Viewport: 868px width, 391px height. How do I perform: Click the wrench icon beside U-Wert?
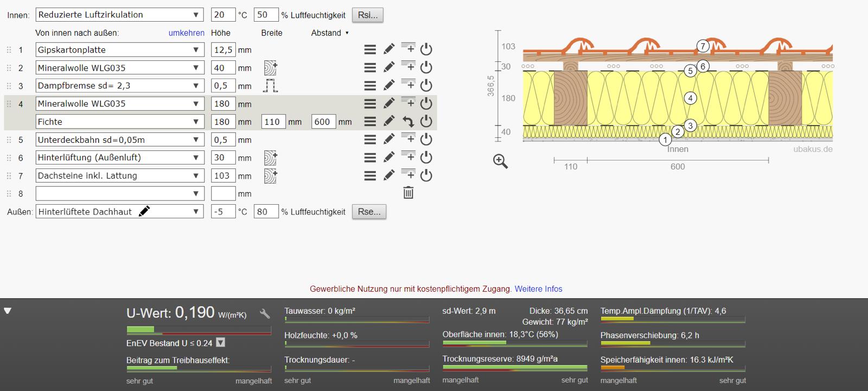click(x=265, y=314)
